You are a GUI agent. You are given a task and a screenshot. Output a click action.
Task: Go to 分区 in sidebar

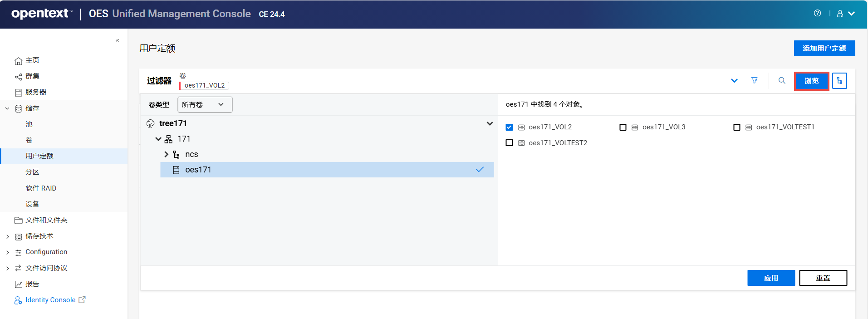[x=32, y=172]
